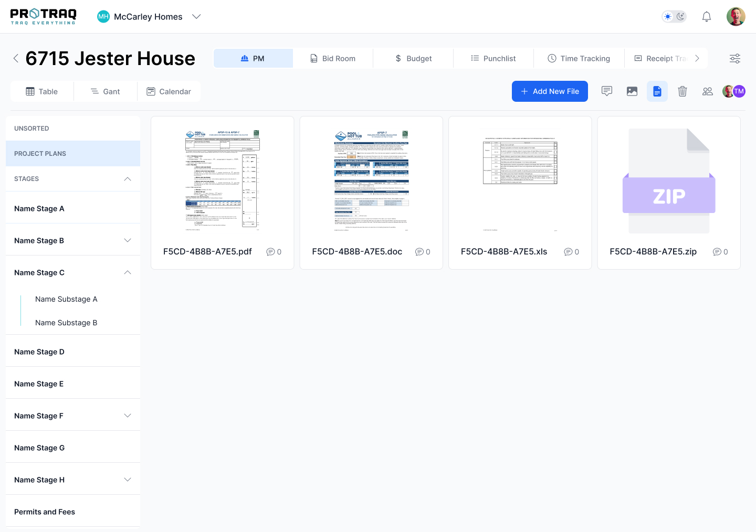The image size is (756, 532).
Task: Expand Name Stage B
Action: (x=128, y=240)
